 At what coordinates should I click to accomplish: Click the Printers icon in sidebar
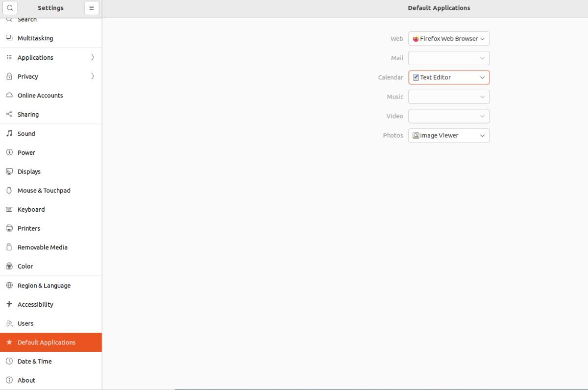[9, 228]
